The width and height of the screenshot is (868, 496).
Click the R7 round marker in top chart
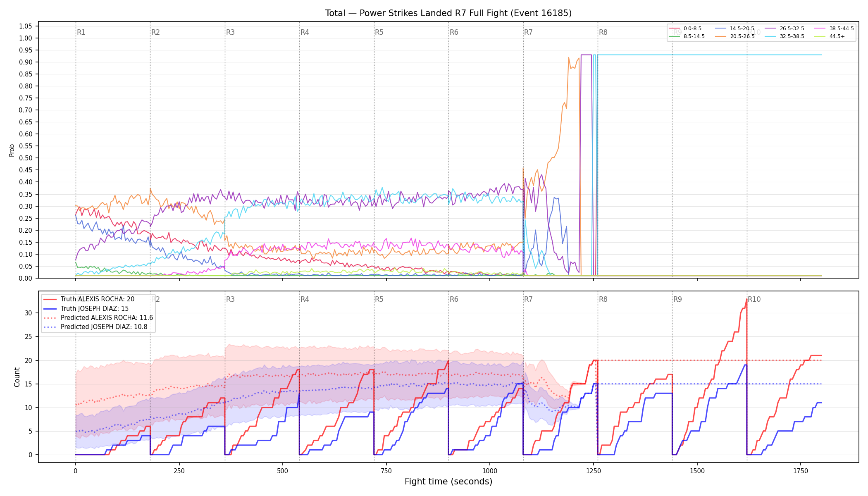click(x=528, y=32)
